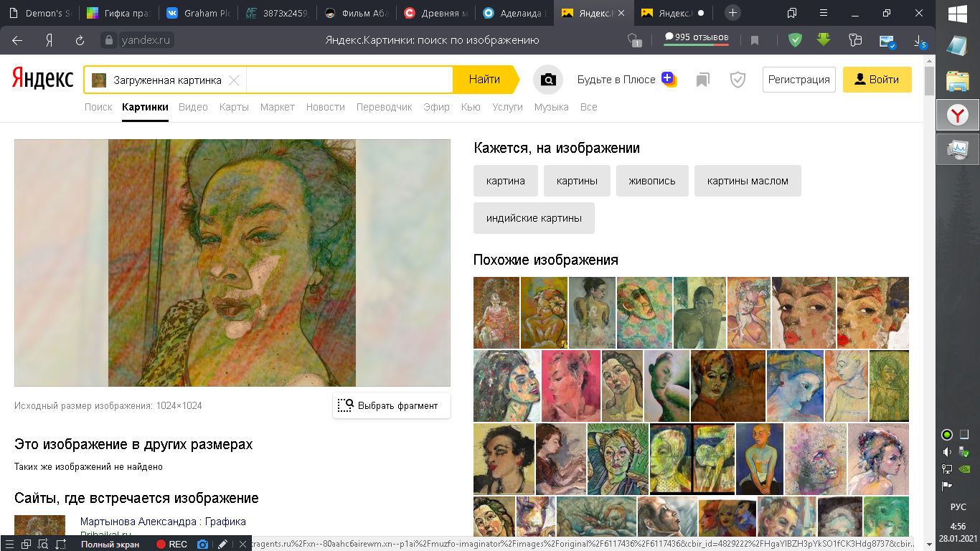Open the NVIDIA tray icon
Screen dimensions: 980x551
tap(964, 469)
